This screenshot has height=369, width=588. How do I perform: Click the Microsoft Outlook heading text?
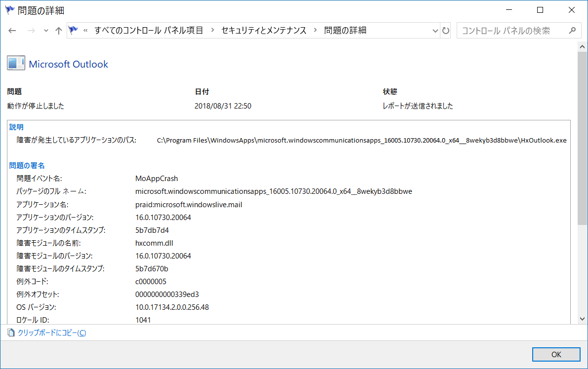68,64
